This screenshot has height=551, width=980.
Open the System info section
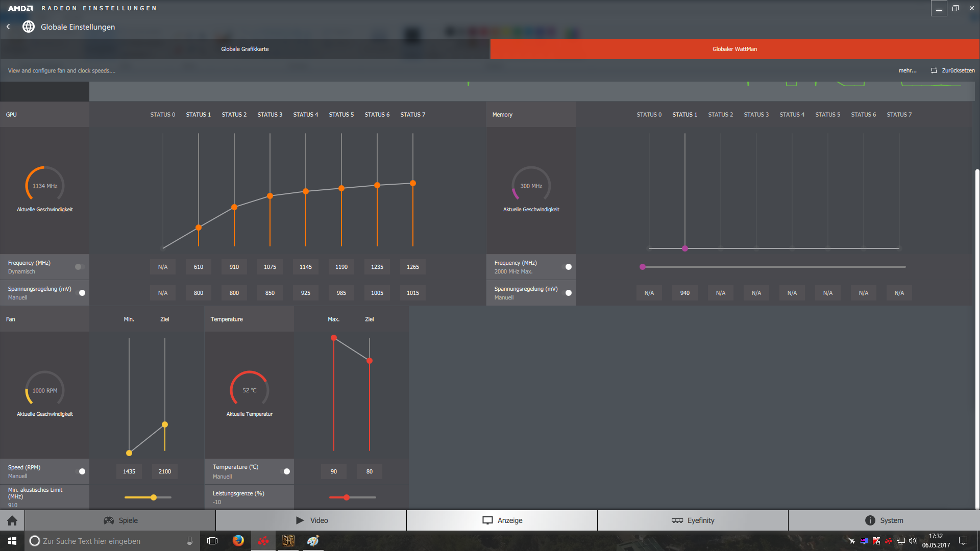click(884, 520)
